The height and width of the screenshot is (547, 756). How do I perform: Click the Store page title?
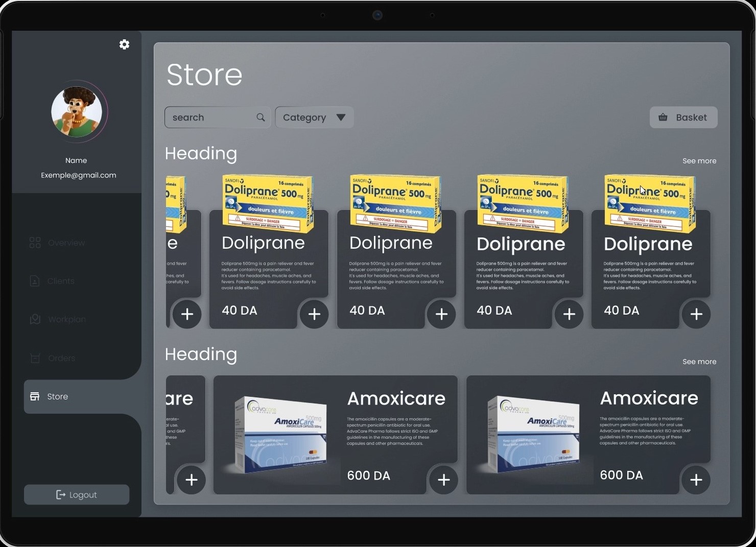click(x=204, y=75)
